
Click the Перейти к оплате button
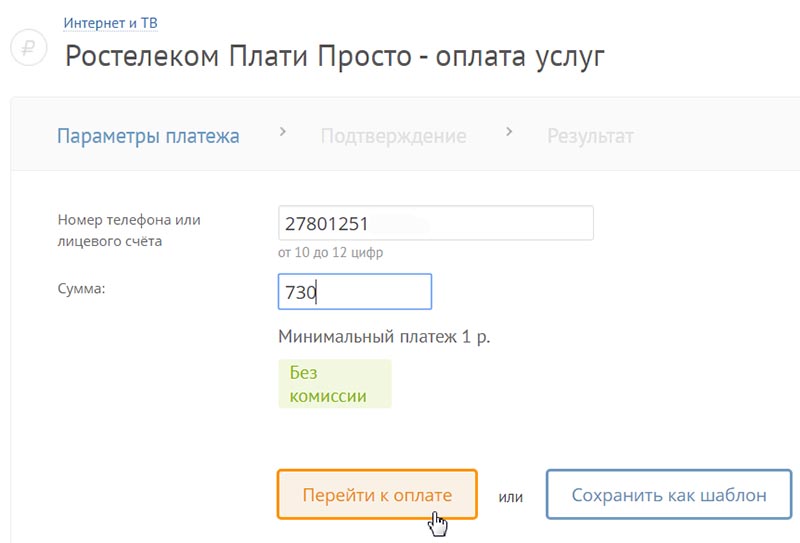[x=377, y=495]
